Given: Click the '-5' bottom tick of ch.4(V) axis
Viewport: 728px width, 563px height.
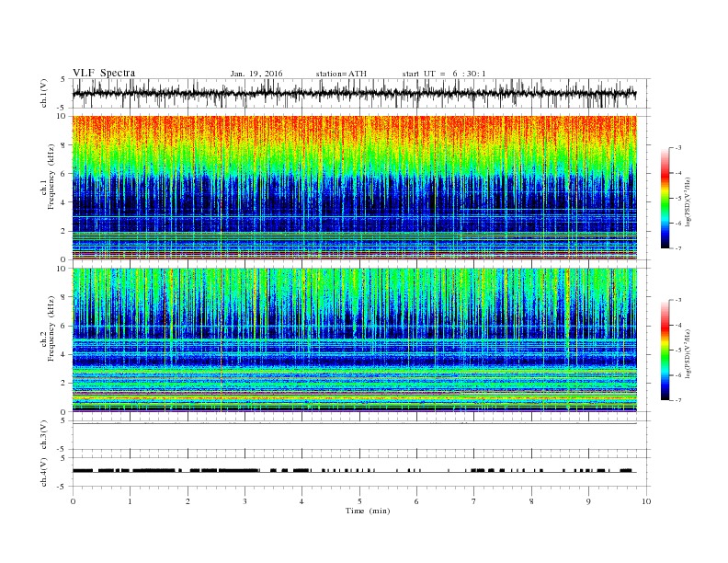Looking at the screenshot, I should [63, 487].
